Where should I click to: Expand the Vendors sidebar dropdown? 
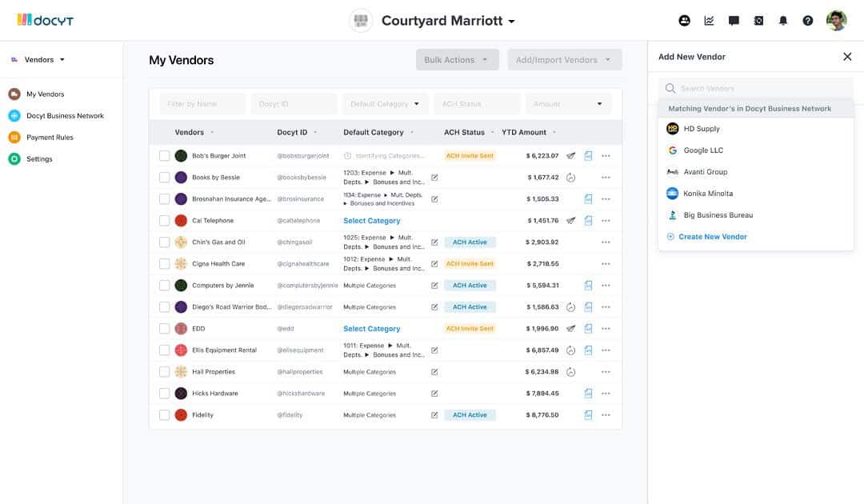click(62, 59)
